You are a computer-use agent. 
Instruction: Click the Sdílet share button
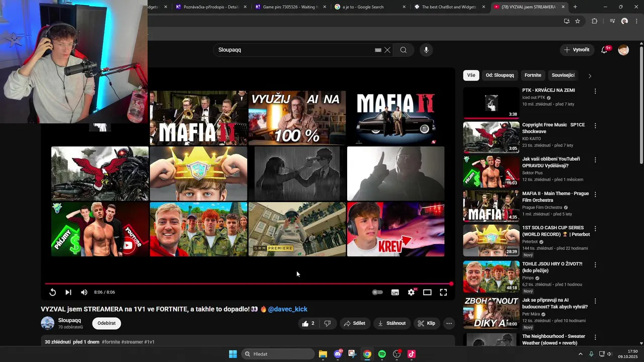click(354, 323)
